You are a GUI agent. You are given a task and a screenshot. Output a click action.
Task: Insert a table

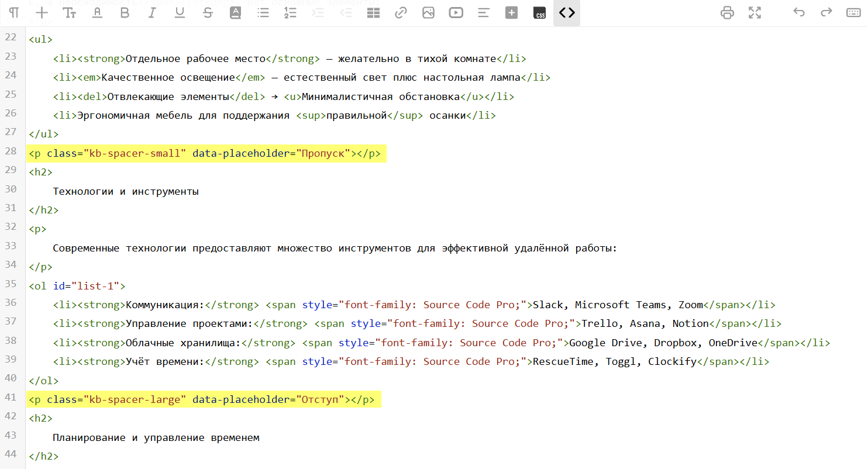pos(373,13)
